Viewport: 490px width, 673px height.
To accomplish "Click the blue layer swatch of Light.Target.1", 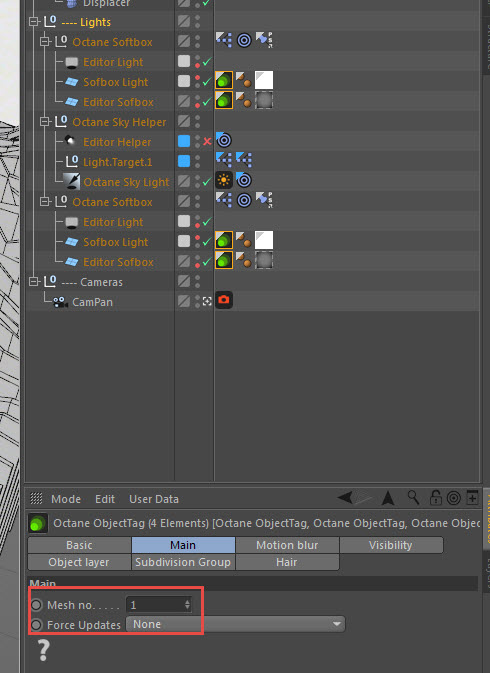I will (184, 161).
